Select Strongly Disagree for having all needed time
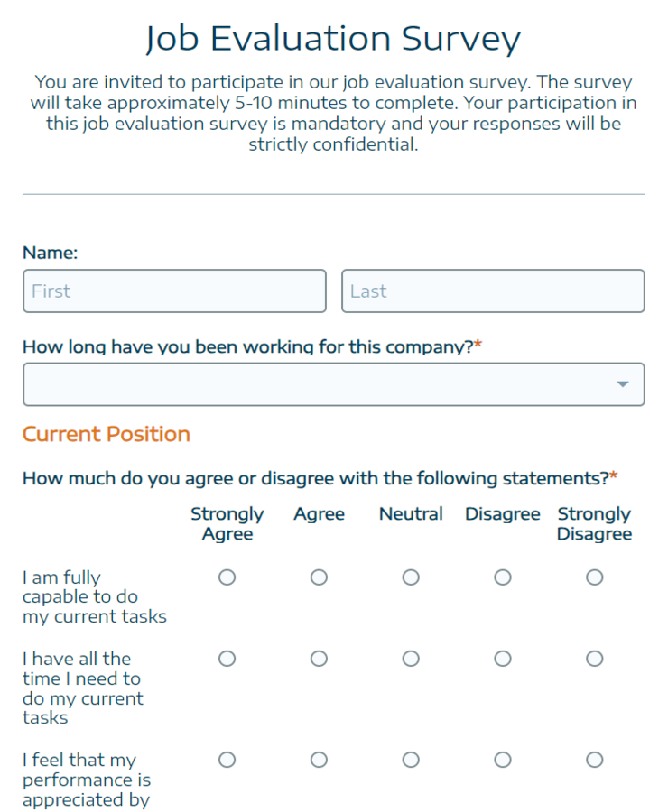This screenshot has width=668, height=812. pyautogui.click(x=594, y=659)
